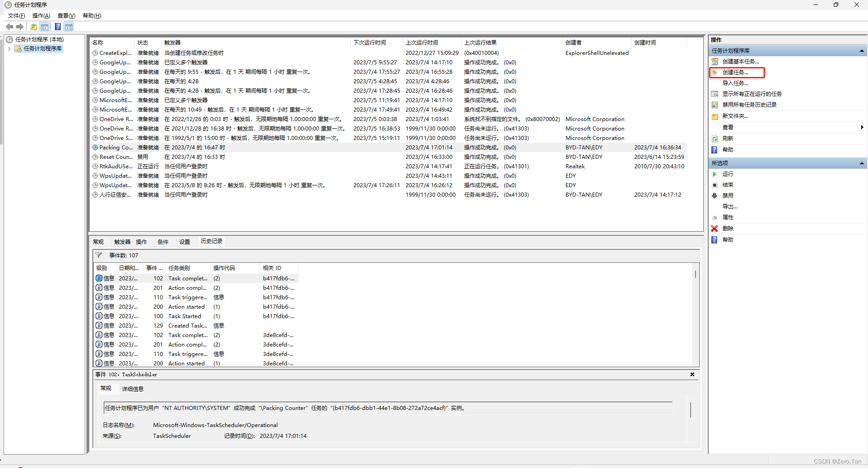868x468 pixels.
Task: Click the help icon under 任务计划程序库 section
Action: 714,150
